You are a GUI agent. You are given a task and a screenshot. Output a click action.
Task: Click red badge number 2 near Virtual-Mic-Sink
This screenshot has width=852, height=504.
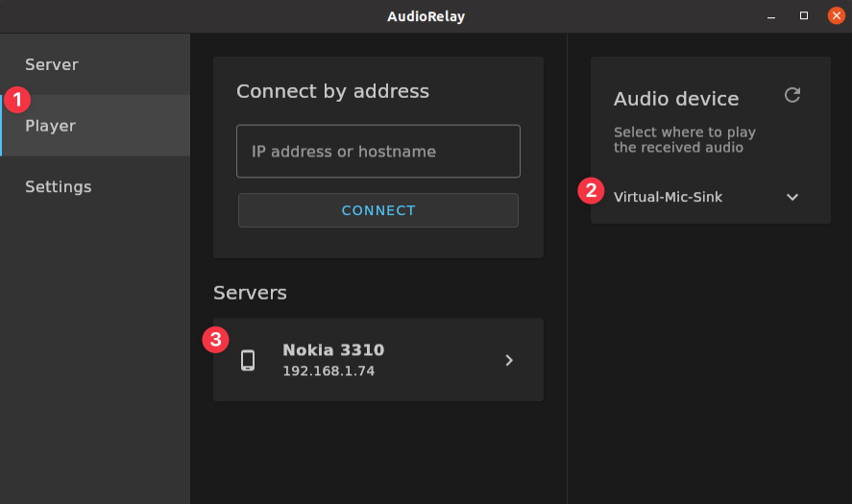[591, 190]
